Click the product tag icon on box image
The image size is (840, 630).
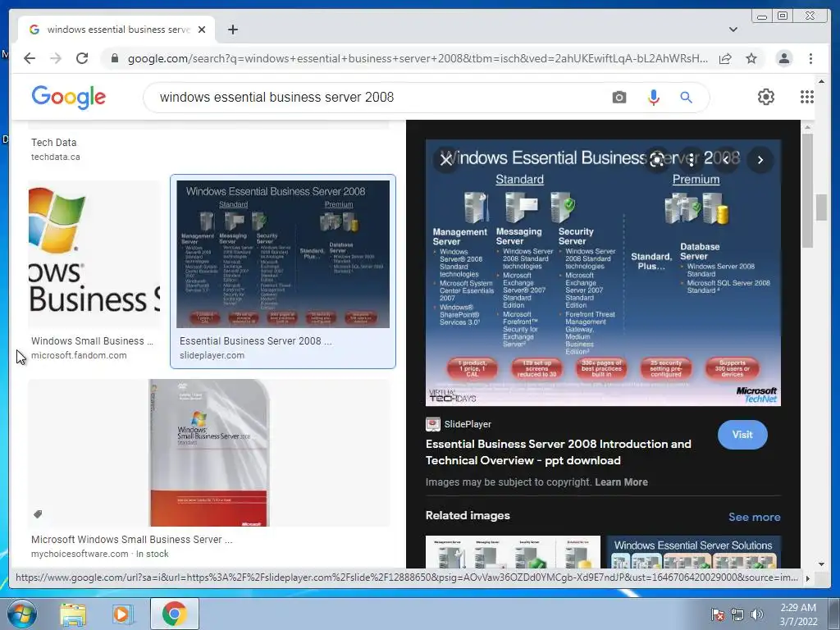pyautogui.click(x=38, y=514)
